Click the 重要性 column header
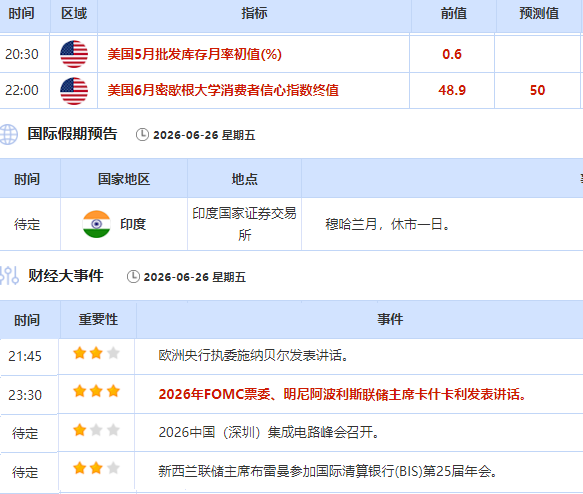This screenshot has height=494, width=583. tap(98, 319)
